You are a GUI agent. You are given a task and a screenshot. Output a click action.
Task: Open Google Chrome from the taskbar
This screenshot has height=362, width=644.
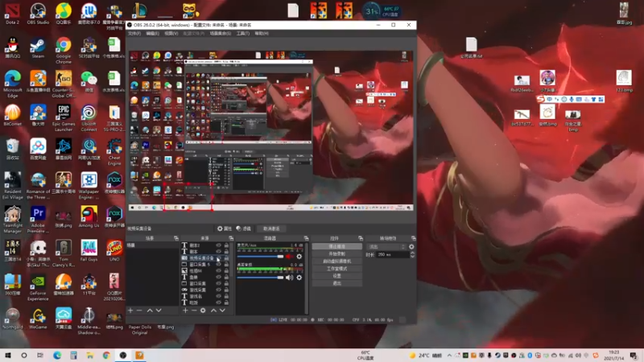coord(106,356)
